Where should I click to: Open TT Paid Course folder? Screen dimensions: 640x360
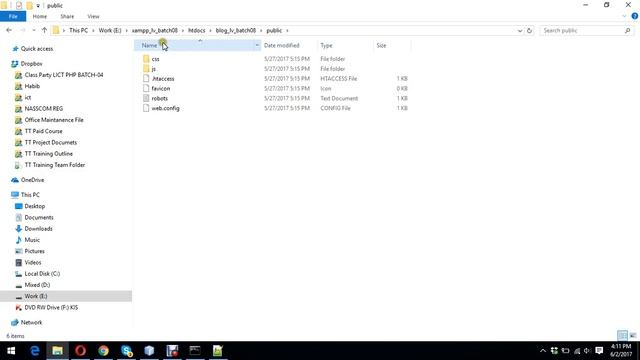[43, 131]
